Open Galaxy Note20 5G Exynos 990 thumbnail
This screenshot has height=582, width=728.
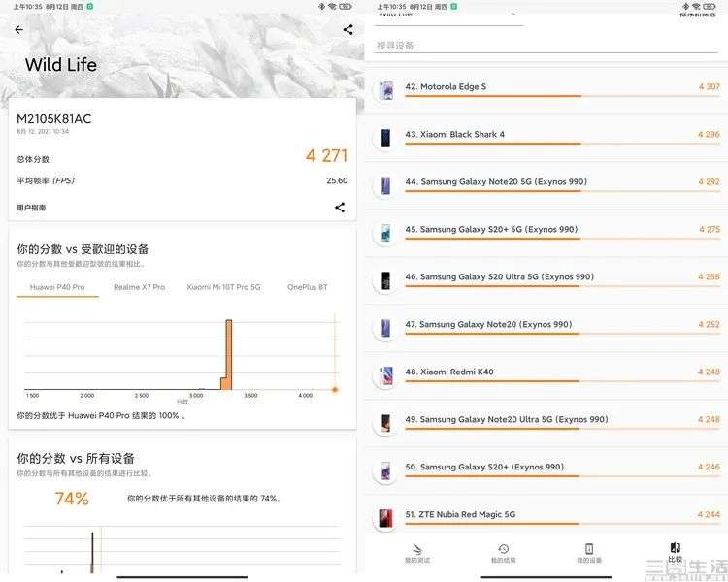(x=385, y=185)
